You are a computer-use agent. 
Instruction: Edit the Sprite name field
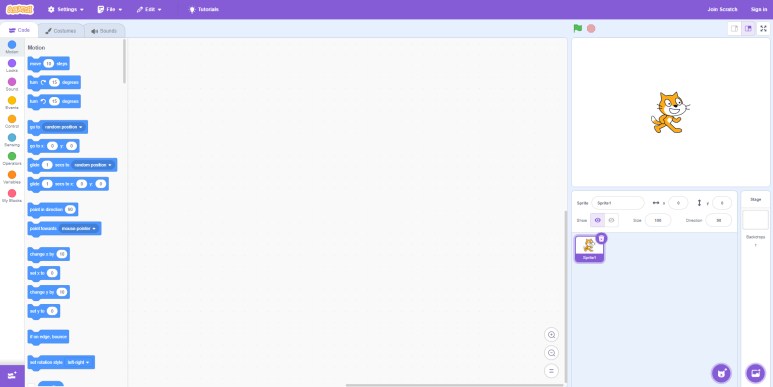618,203
